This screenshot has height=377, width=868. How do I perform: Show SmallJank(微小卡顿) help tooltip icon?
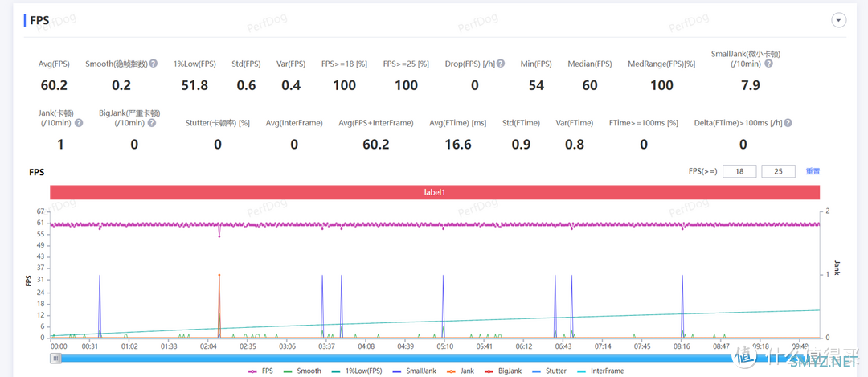(x=768, y=64)
